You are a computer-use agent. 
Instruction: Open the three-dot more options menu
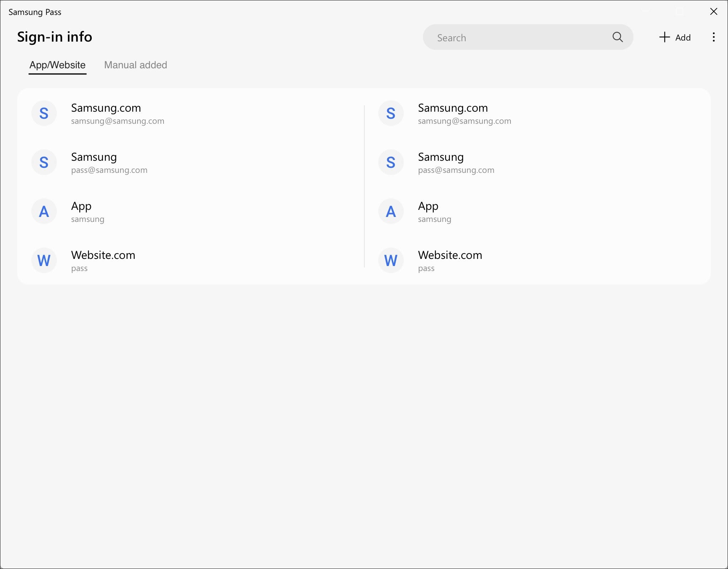713,37
